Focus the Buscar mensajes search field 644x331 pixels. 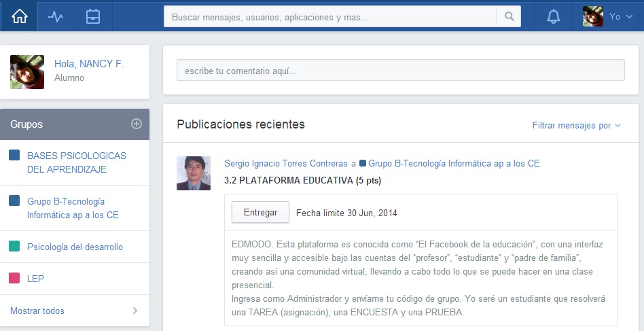[x=329, y=16]
